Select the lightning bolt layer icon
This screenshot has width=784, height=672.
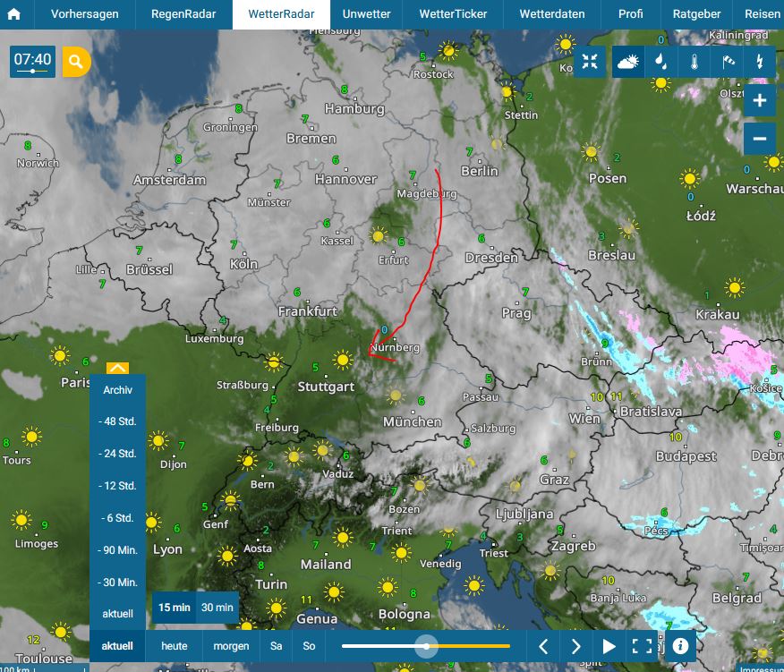pos(760,62)
